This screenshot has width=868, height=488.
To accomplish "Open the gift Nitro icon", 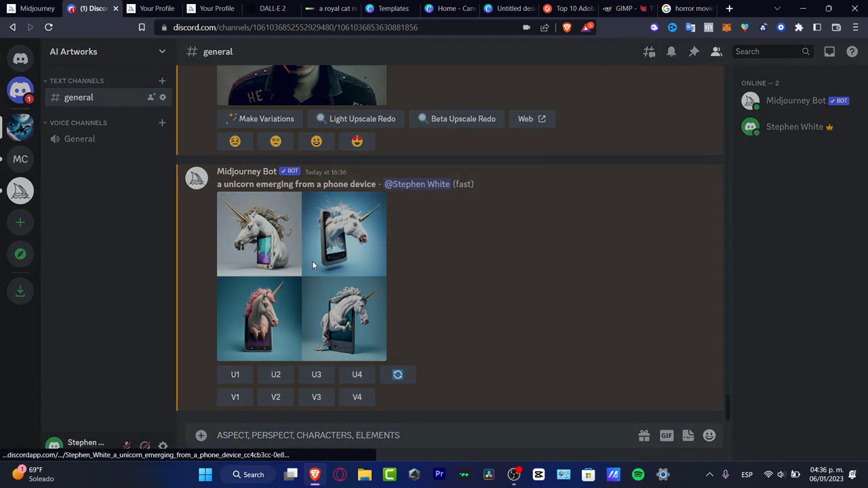I will (644, 435).
